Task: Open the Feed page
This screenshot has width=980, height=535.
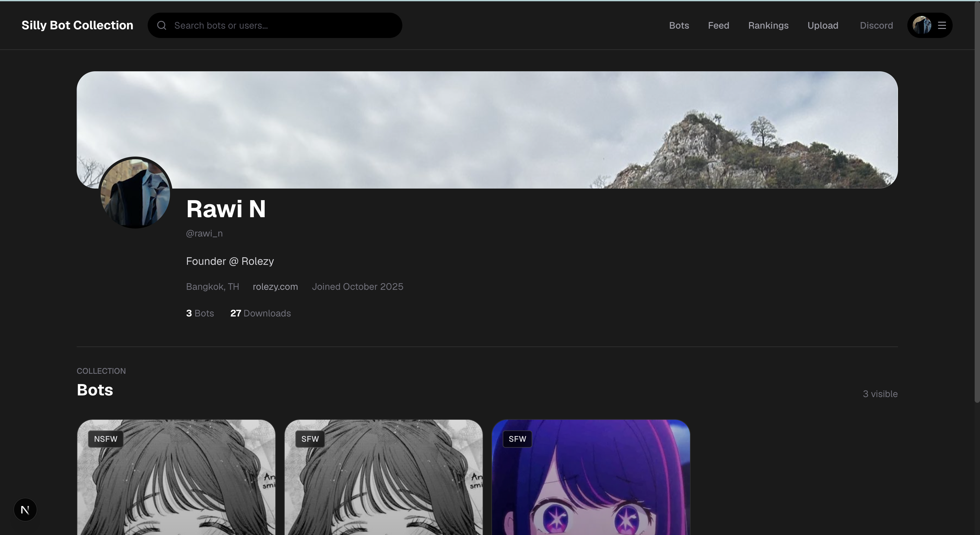Action: click(x=718, y=25)
